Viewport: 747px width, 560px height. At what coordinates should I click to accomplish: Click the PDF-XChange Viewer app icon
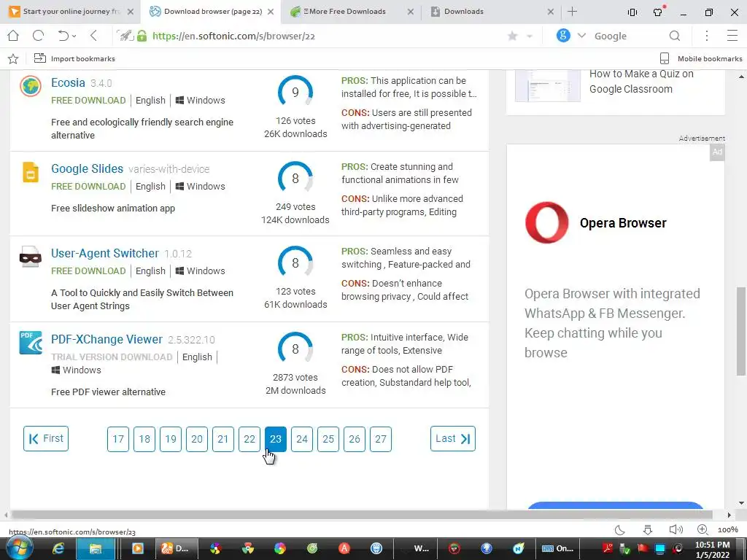click(31, 343)
